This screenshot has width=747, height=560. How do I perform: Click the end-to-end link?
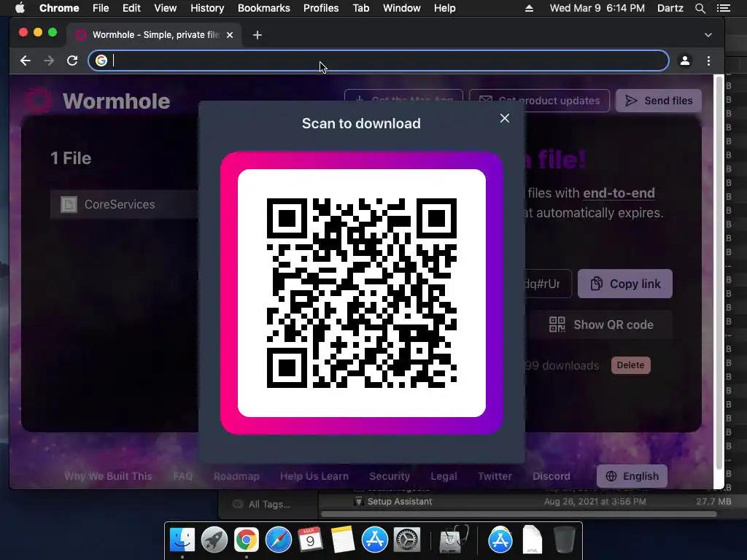(x=619, y=192)
